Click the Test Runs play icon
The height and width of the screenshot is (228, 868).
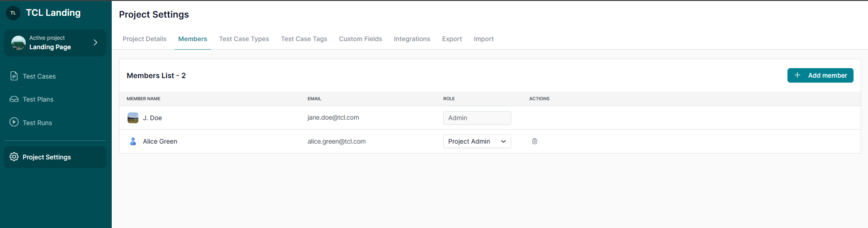tap(14, 122)
